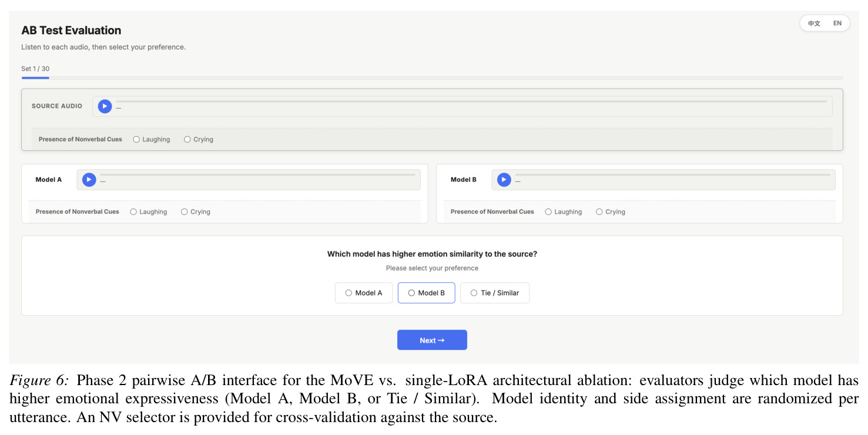This screenshot has width=868, height=435.
Task: Click the AB Test Evaluation heading
Action: point(71,31)
